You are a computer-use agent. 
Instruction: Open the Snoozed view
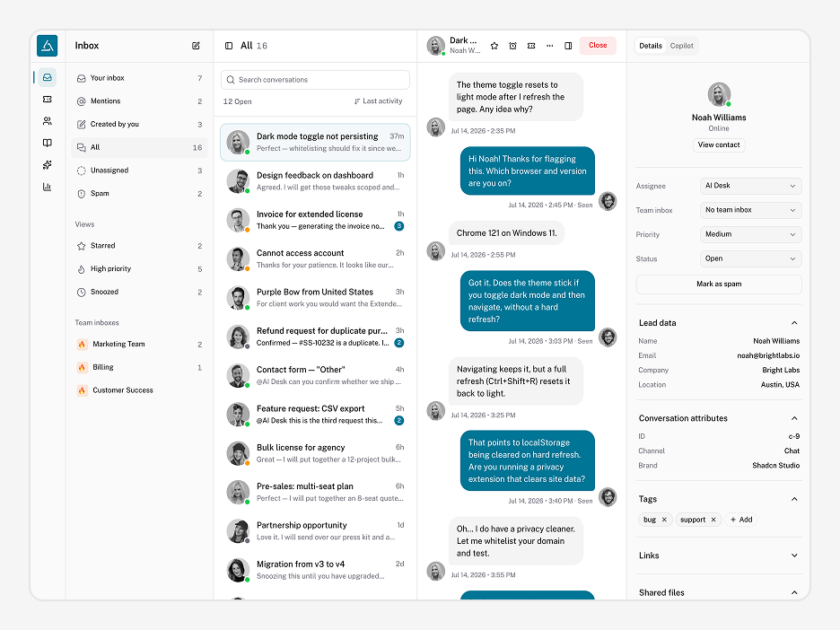click(x=139, y=292)
